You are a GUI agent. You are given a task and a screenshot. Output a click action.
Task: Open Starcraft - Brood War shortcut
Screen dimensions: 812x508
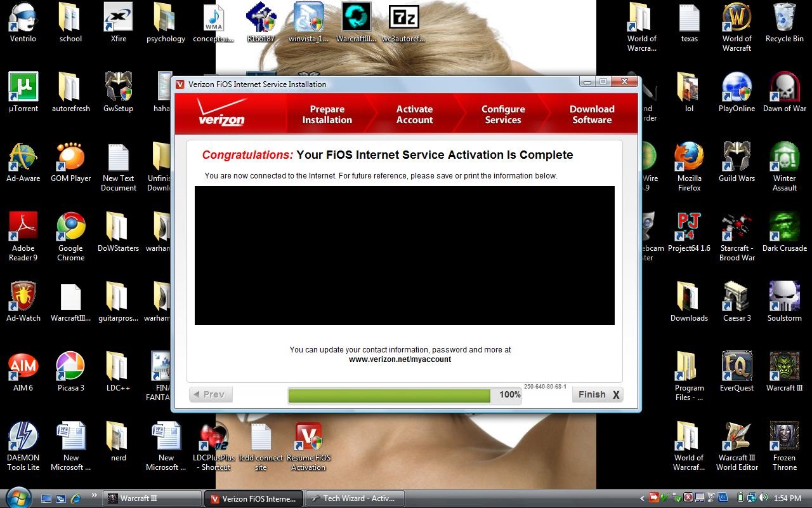(x=737, y=237)
